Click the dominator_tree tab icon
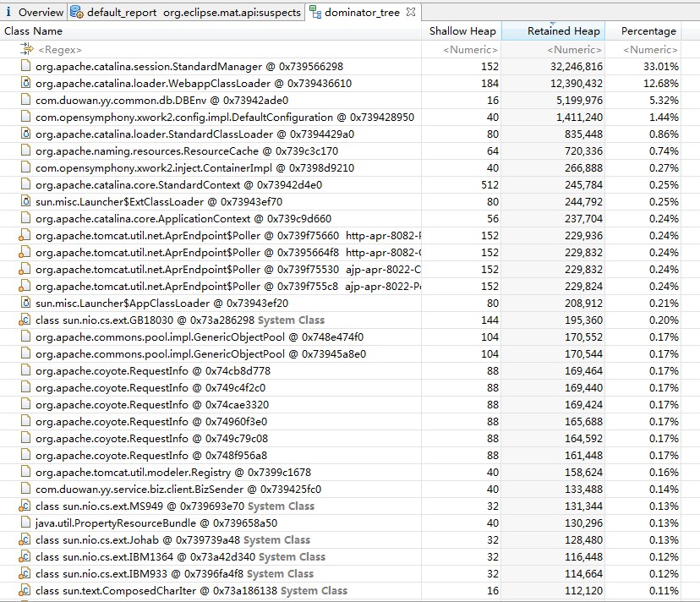The height and width of the screenshot is (602, 700). pyautogui.click(x=315, y=12)
